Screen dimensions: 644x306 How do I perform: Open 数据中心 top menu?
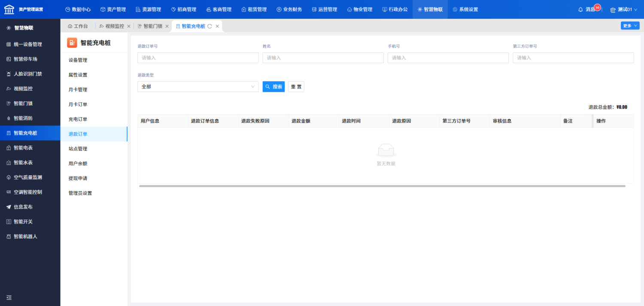pyautogui.click(x=78, y=9)
